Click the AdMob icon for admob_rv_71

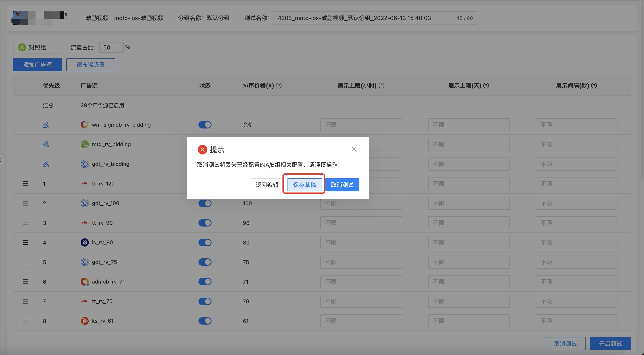84,281
